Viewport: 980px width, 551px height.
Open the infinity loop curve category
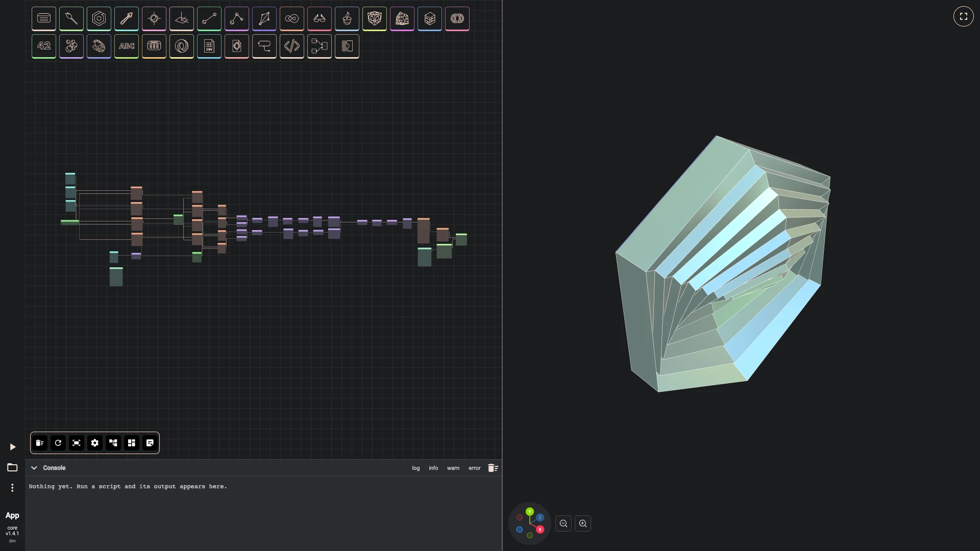[292, 18]
